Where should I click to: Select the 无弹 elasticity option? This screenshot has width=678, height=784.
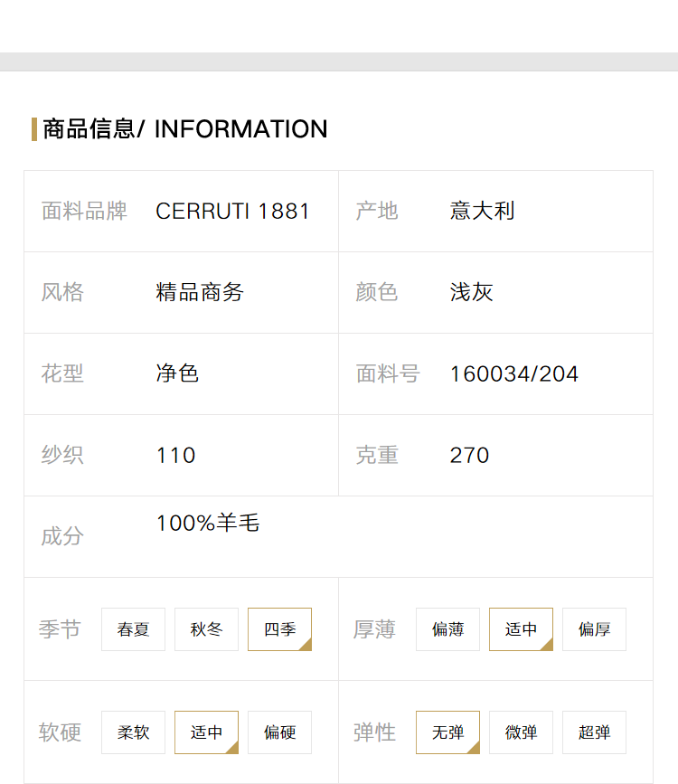(x=448, y=732)
